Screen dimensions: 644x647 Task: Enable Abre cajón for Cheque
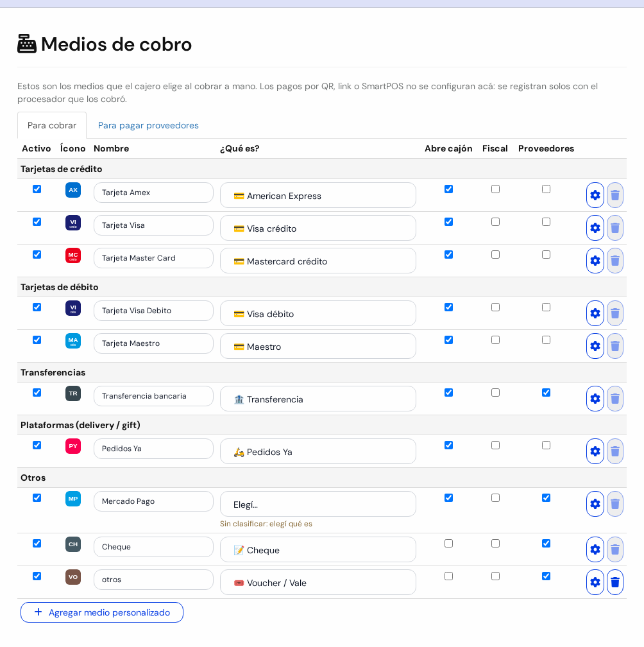point(448,543)
